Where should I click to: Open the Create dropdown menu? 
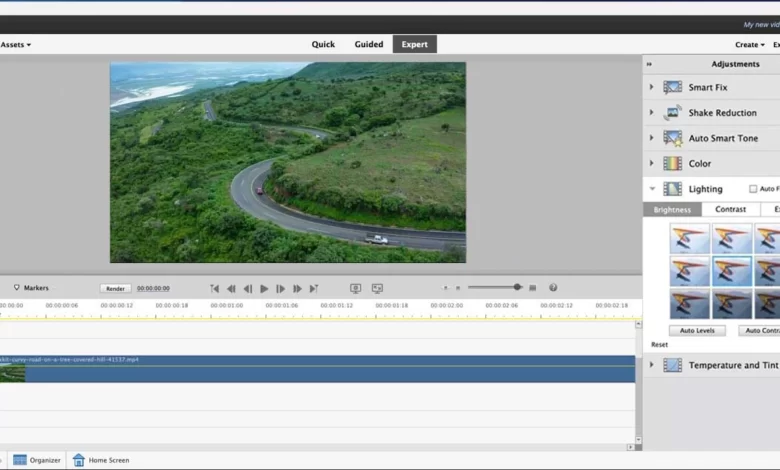750,45
